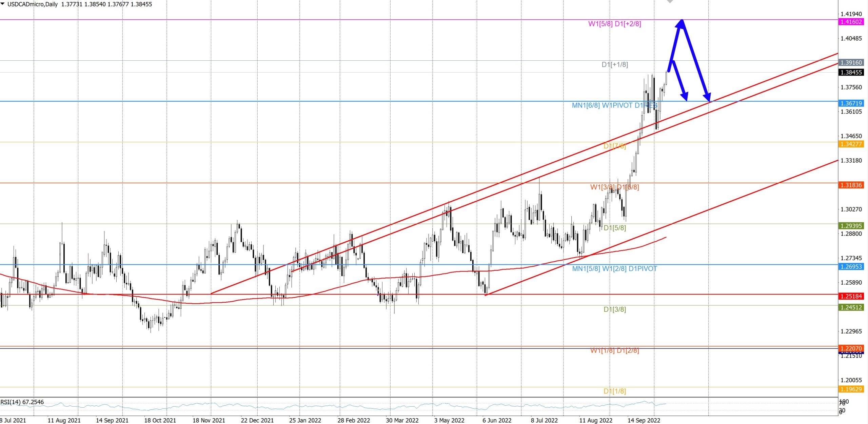Viewport: 868px width, 424px height.
Task: Click the 14 Sep 2022 date on time axis
Action: click(644, 420)
